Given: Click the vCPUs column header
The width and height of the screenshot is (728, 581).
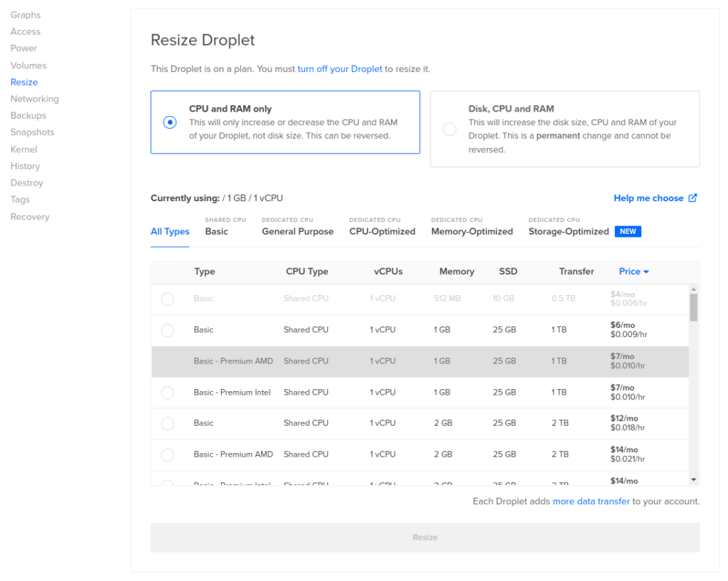Looking at the screenshot, I should point(388,272).
